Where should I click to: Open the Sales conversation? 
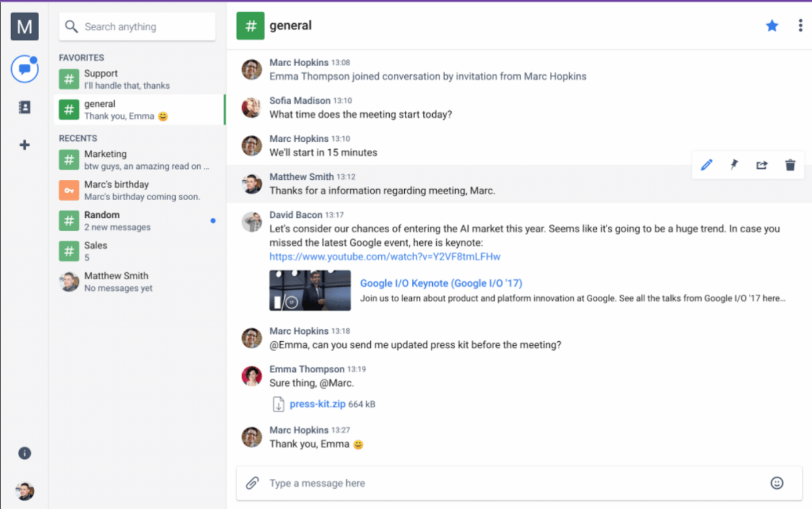pyautogui.click(x=139, y=251)
